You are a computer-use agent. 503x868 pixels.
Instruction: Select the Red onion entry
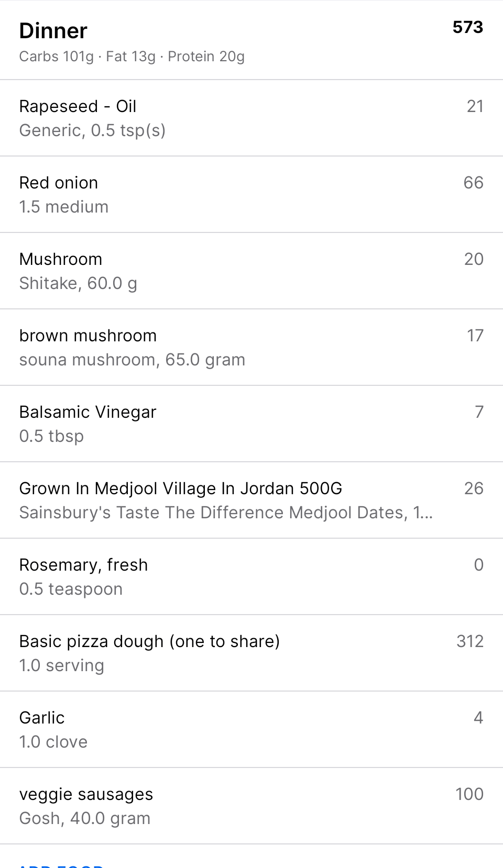click(x=59, y=183)
